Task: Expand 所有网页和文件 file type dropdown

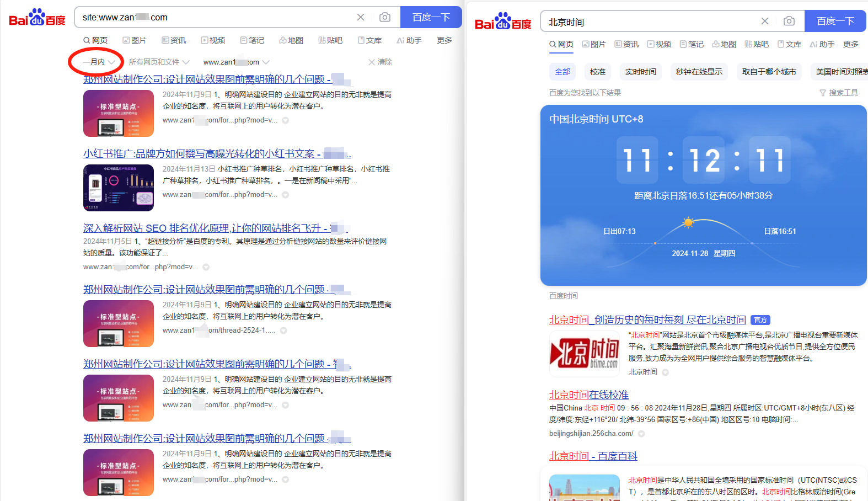Action: click(159, 62)
